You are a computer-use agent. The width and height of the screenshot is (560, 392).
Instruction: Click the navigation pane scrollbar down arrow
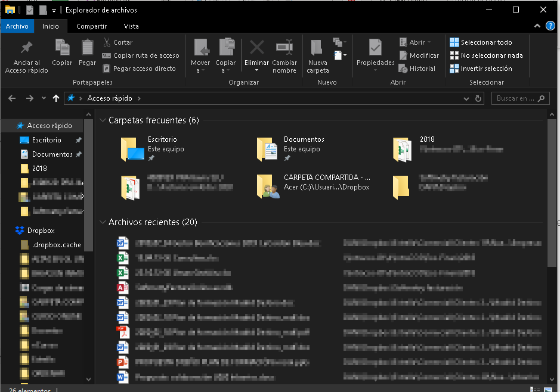point(89,379)
